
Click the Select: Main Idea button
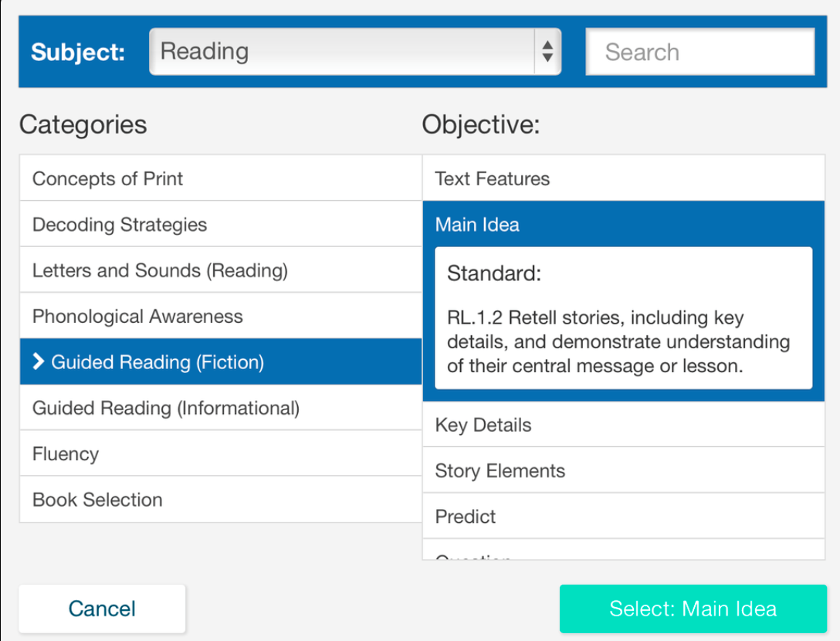click(693, 609)
